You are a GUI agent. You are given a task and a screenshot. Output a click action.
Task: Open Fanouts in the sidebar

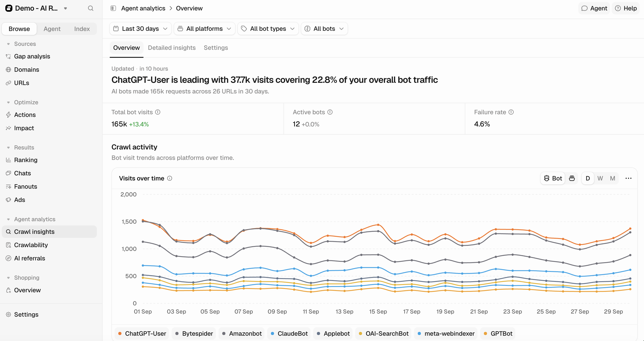click(x=25, y=186)
